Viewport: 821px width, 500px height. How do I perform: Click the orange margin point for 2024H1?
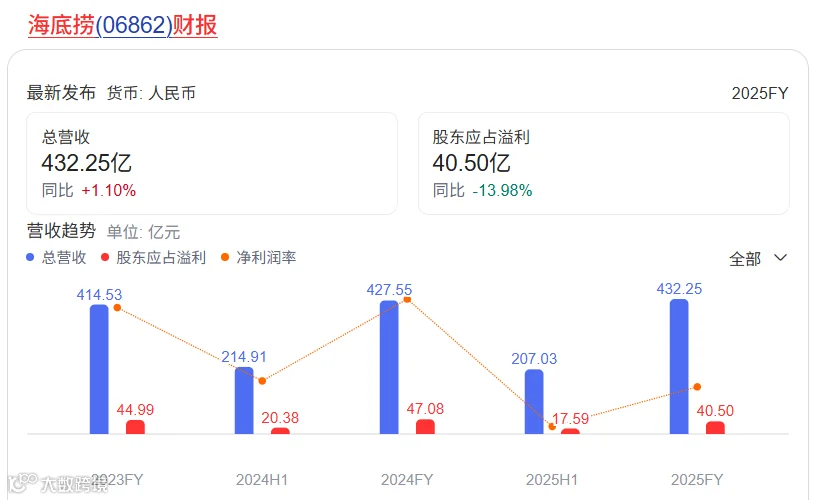tap(262, 381)
